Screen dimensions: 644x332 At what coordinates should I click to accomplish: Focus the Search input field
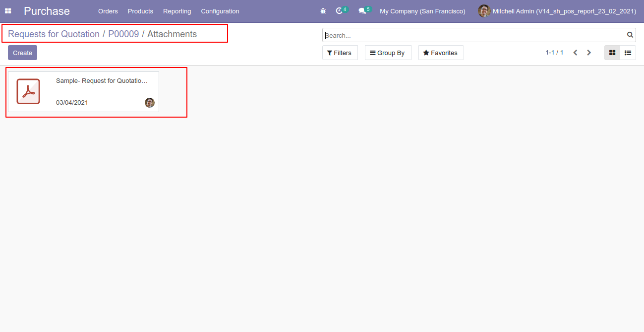474,35
